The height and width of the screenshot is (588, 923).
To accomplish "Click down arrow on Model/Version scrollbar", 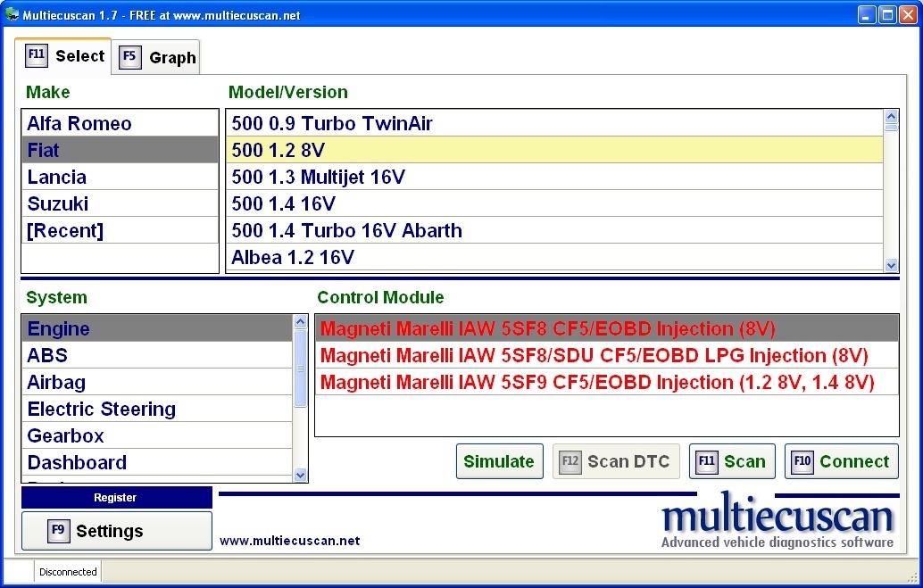I will click(891, 265).
